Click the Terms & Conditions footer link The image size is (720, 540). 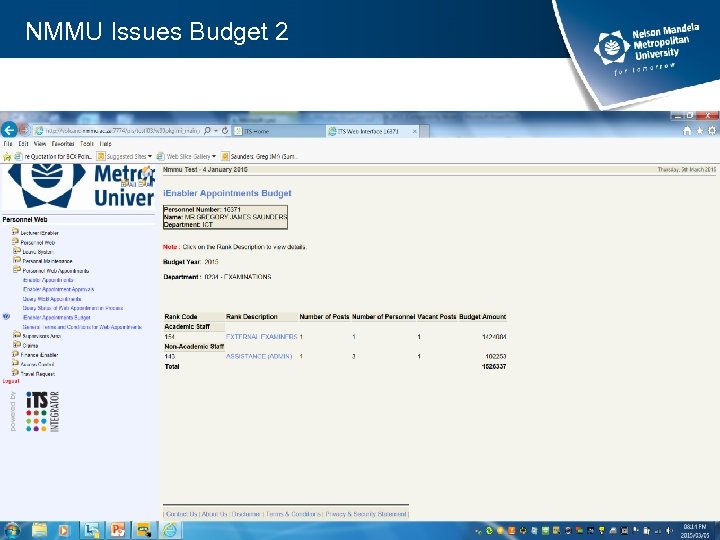point(293,514)
